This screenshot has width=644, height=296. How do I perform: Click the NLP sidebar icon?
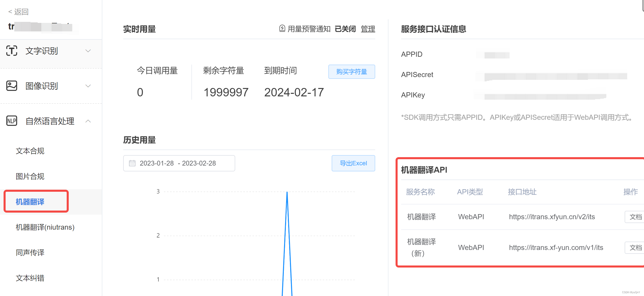(12, 121)
